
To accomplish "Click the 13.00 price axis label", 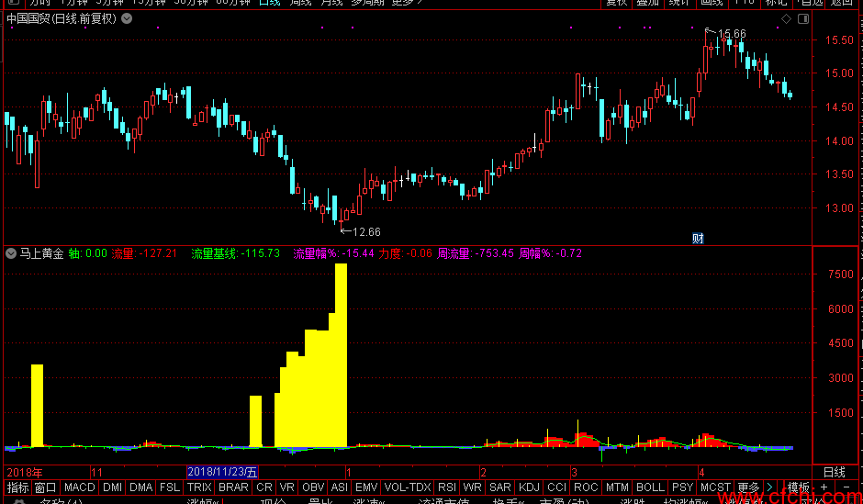I will 839,208.
